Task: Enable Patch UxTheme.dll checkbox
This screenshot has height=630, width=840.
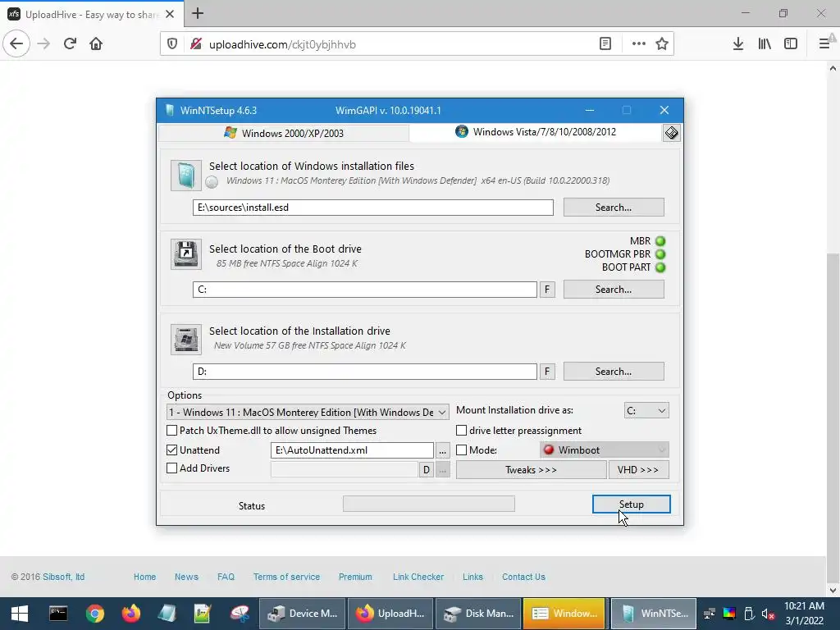Action: point(172,430)
